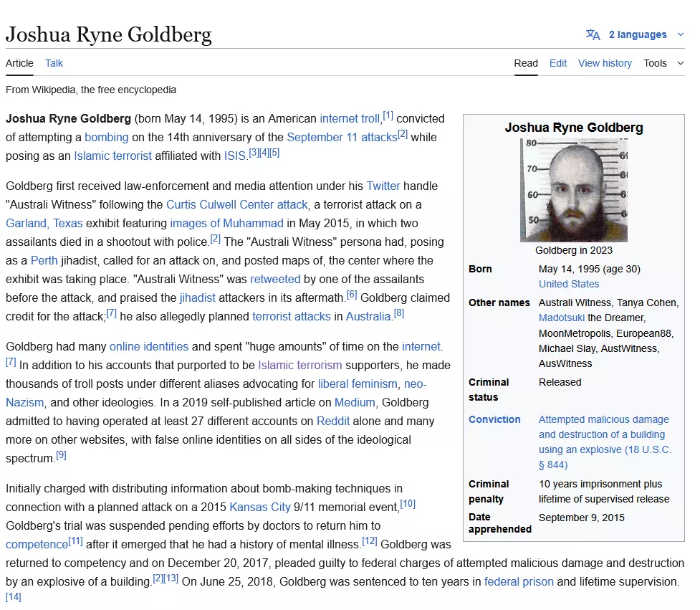This screenshot has width=700, height=610.
Task: Open the retweeted link
Action: [275, 280]
